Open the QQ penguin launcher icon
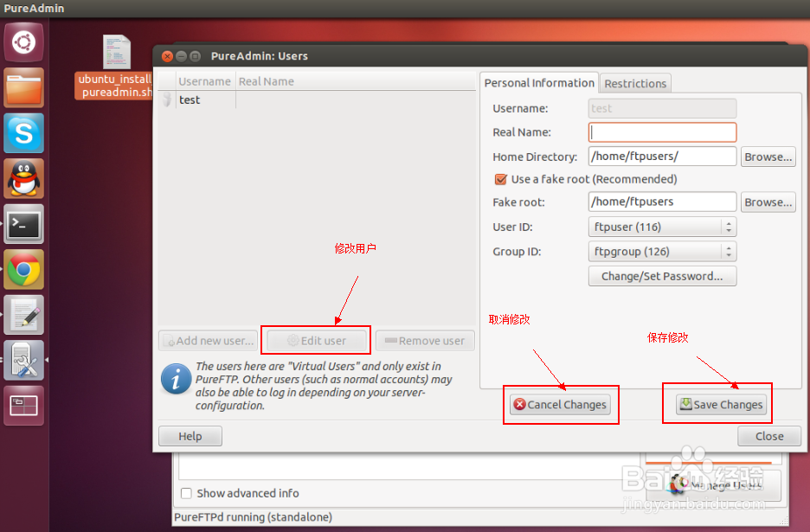The width and height of the screenshot is (810, 532). pyautogui.click(x=23, y=179)
